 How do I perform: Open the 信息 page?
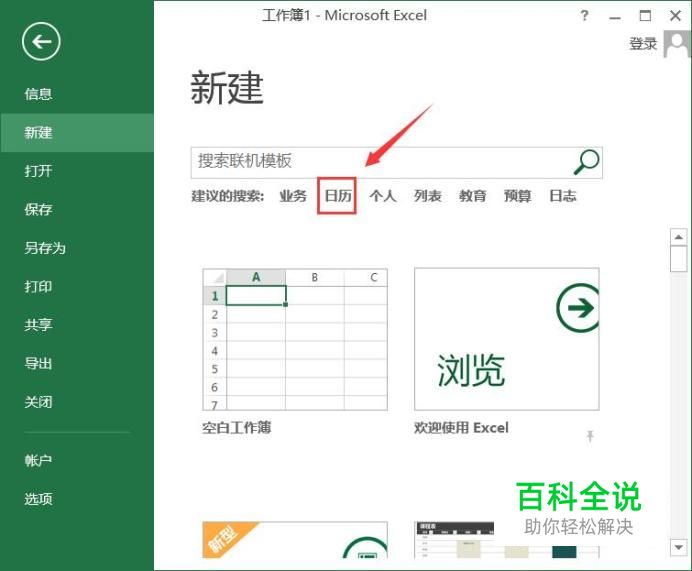click(38, 94)
